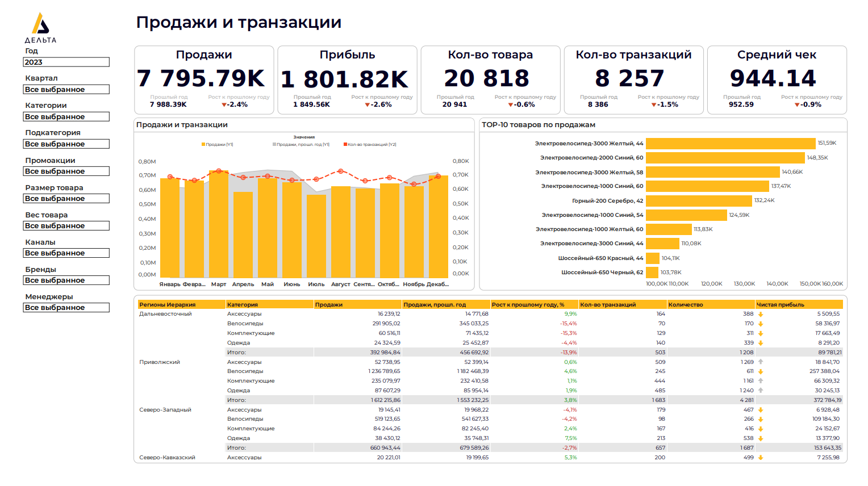Sort table by Рост к прошлому году, % header
The height and width of the screenshot is (486, 868).
pyautogui.click(x=534, y=304)
